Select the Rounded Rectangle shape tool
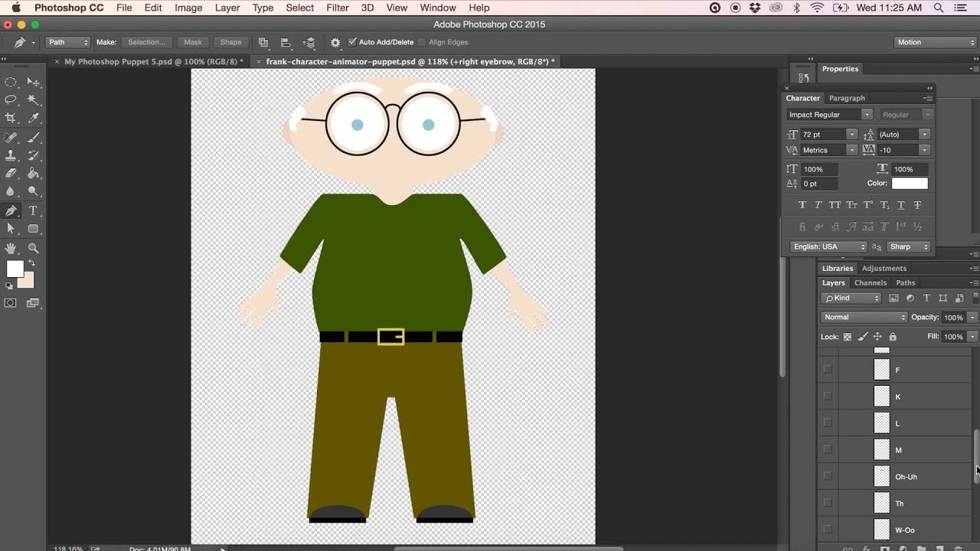This screenshot has width=980, height=551. point(34,229)
